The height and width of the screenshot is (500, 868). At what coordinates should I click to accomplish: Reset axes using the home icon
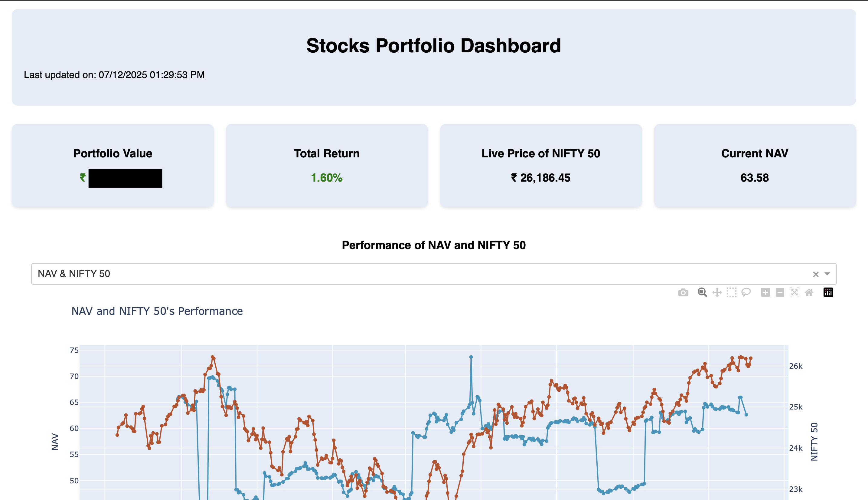click(809, 293)
